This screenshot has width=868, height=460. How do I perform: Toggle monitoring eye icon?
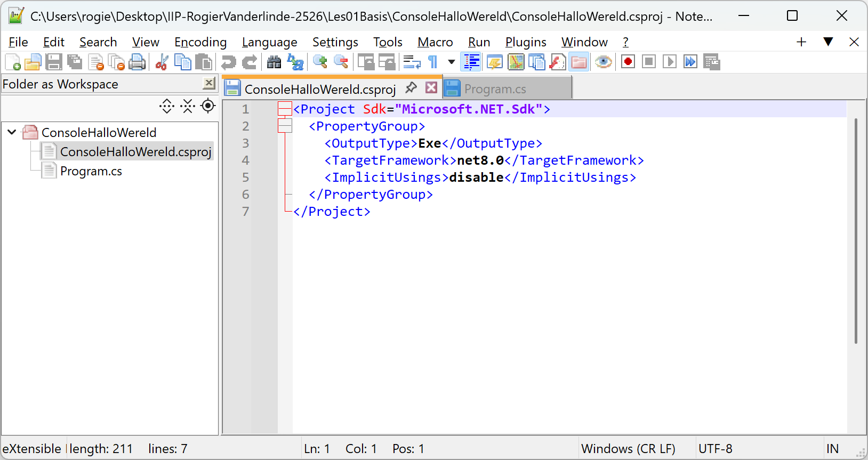604,62
